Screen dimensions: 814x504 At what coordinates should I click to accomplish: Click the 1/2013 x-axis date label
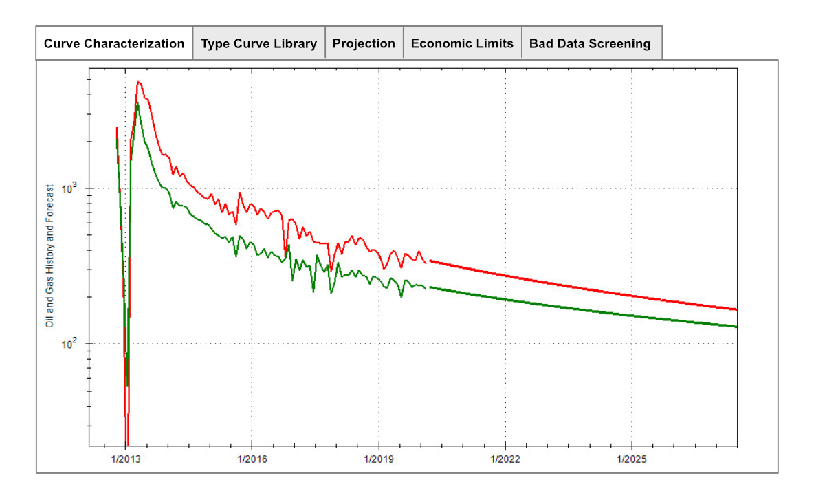[x=124, y=458]
